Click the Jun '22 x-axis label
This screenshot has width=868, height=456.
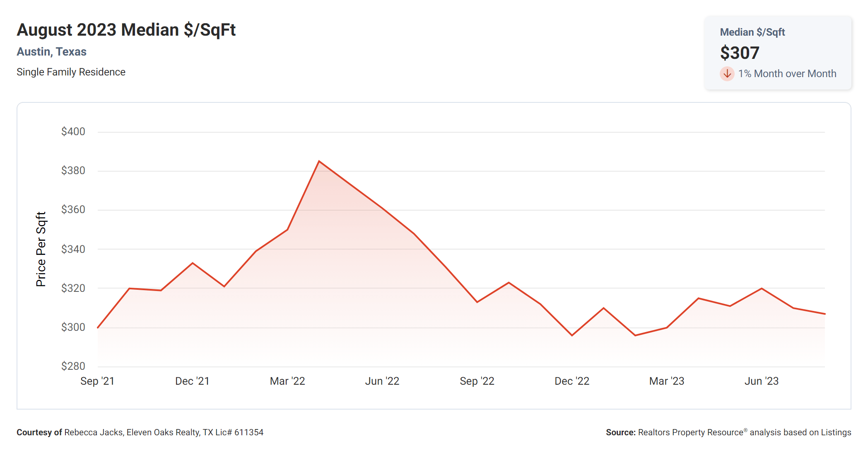click(x=382, y=381)
